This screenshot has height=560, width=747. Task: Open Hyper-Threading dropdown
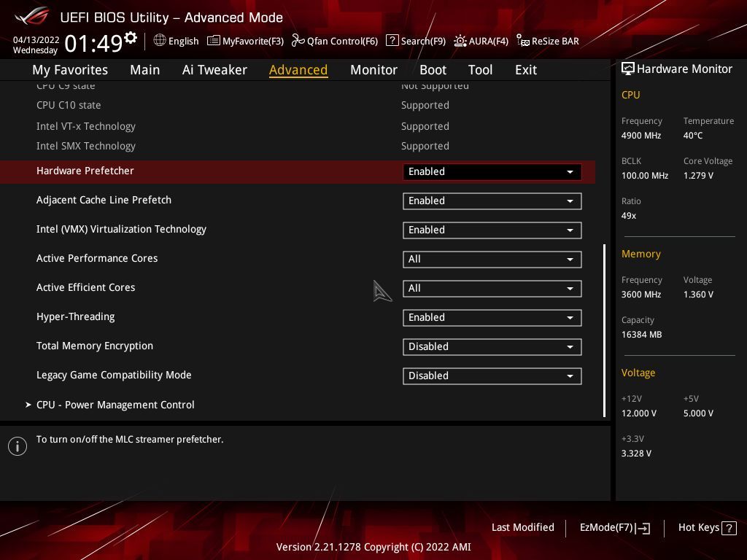(x=492, y=318)
